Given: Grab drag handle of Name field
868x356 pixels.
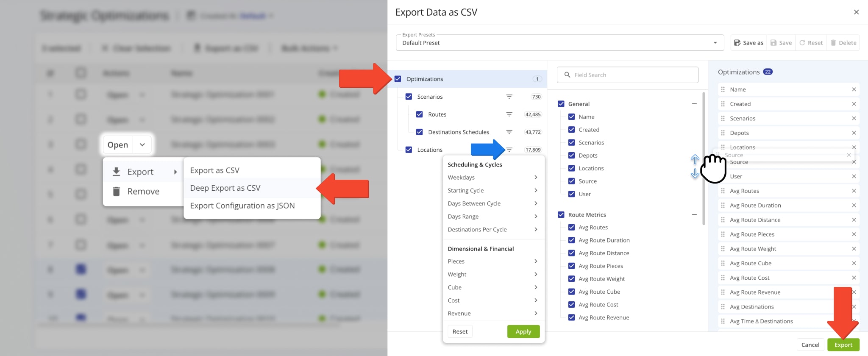Looking at the screenshot, I should [x=723, y=89].
